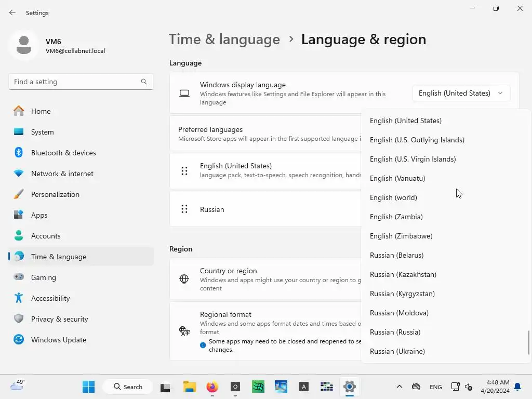Screen dimensions: 532x399
Task: Open Personalization settings
Action: [81, 194]
